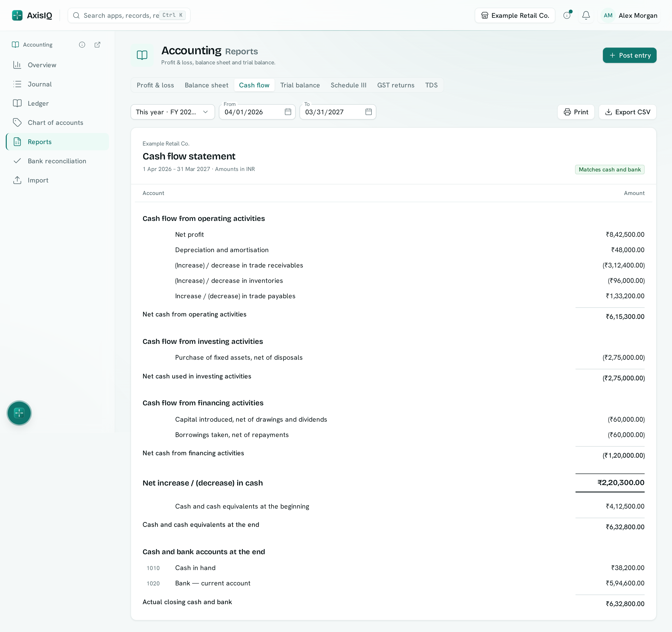The image size is (672, 632).
Task: Click the Bank reconciliation checkmark icon
Action: [17, 161]
